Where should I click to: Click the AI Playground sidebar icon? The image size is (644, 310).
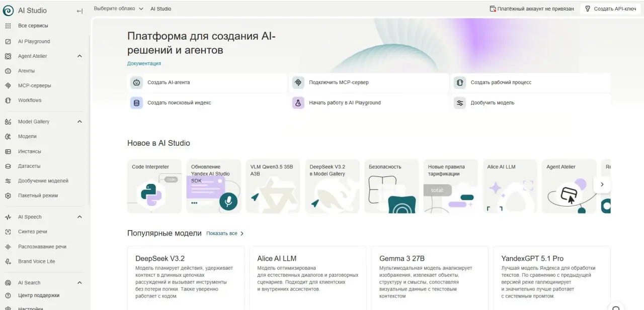click(x=8, y=41)
